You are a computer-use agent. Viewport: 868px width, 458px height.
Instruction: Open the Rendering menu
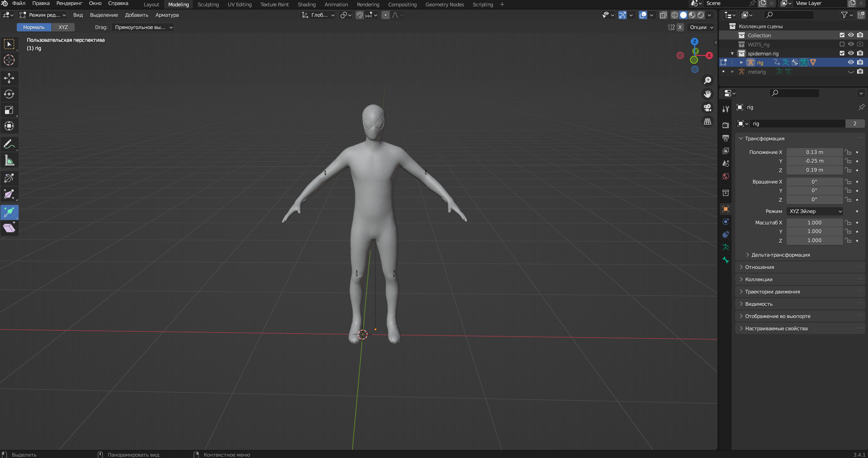(69, 3)
